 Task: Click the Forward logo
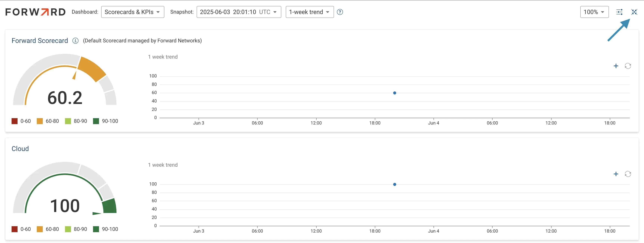(x=35, y=12)
